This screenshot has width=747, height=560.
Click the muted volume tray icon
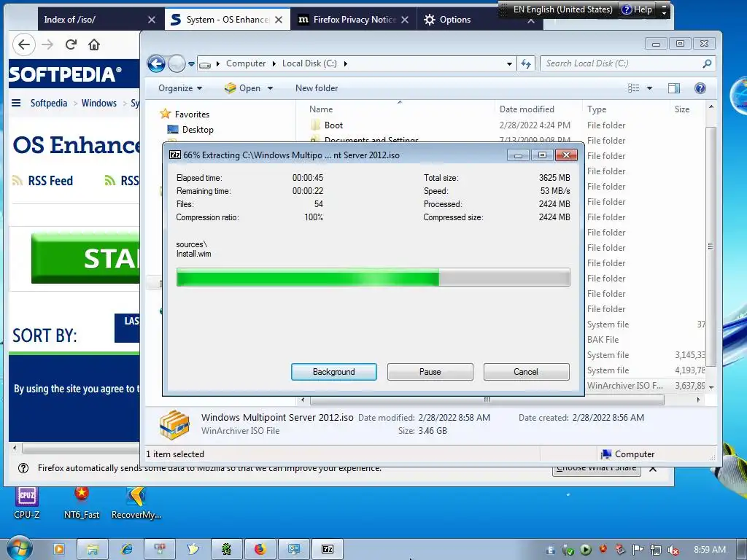(x=673, y=550)
